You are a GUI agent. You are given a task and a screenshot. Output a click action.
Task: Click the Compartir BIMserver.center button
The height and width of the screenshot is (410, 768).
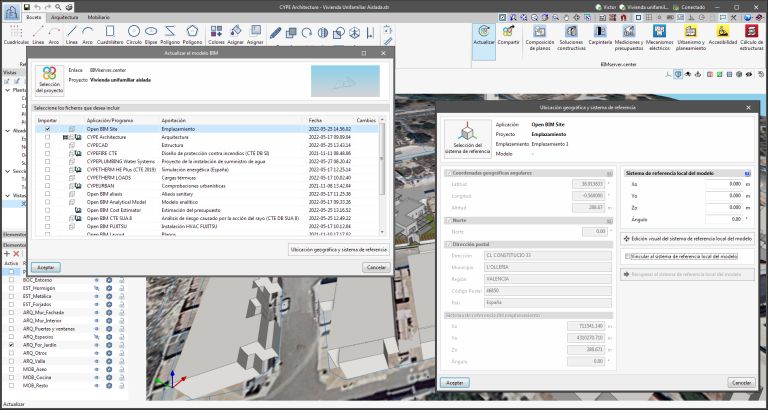tap(508, 35)
